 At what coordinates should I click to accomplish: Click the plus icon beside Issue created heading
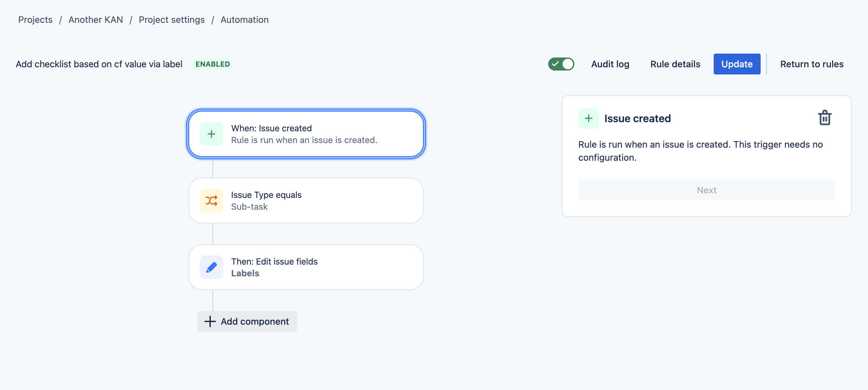click(588, 119)
